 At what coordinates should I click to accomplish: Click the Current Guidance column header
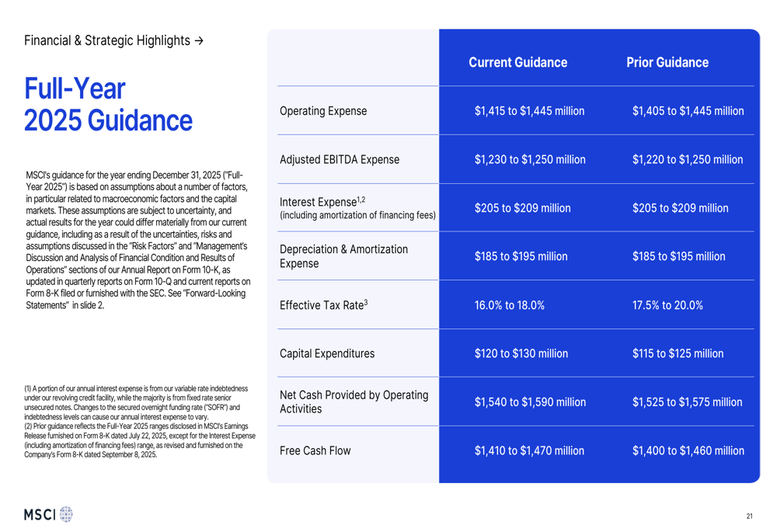pos(517,62)
